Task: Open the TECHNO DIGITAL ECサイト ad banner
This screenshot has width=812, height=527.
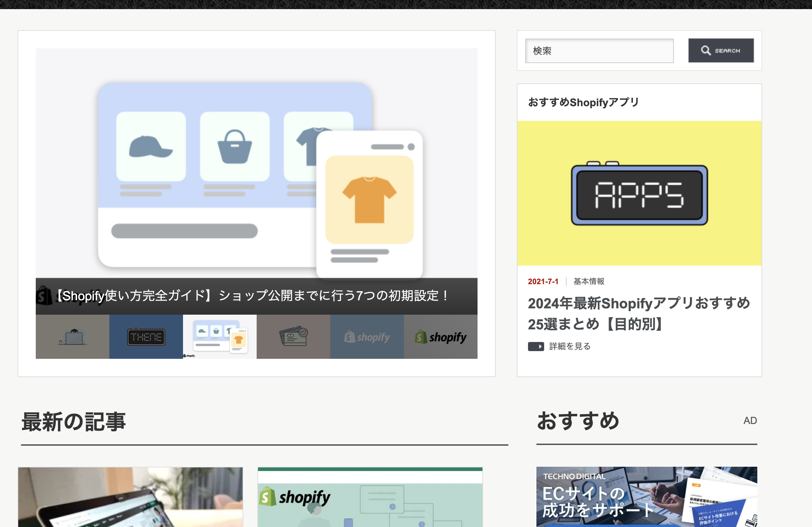Action: (x=647, y=497)
